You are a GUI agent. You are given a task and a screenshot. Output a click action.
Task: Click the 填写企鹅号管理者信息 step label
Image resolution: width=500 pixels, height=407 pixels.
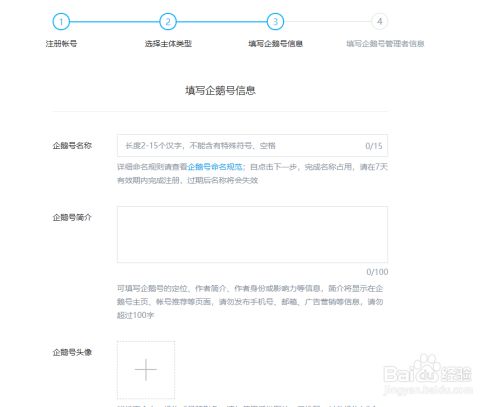[x=385, y=44]
